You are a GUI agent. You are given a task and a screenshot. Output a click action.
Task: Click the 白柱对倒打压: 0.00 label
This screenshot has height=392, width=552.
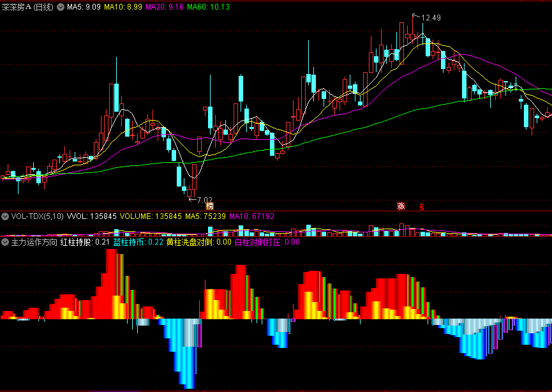tap(267, 243)
